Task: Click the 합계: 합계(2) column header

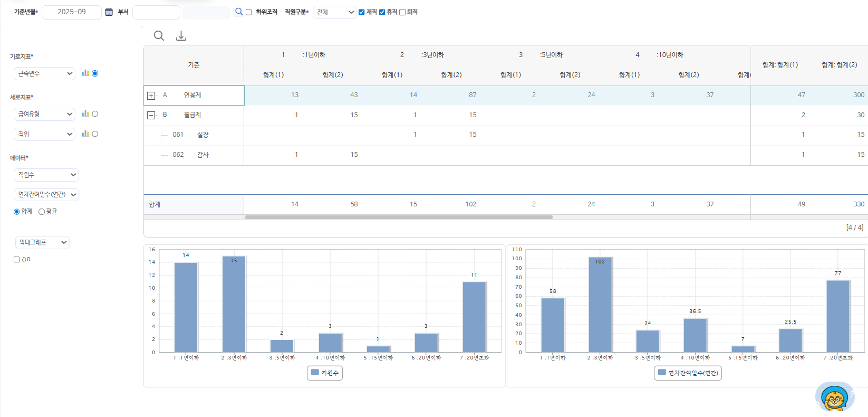Action: coord(840,65)
